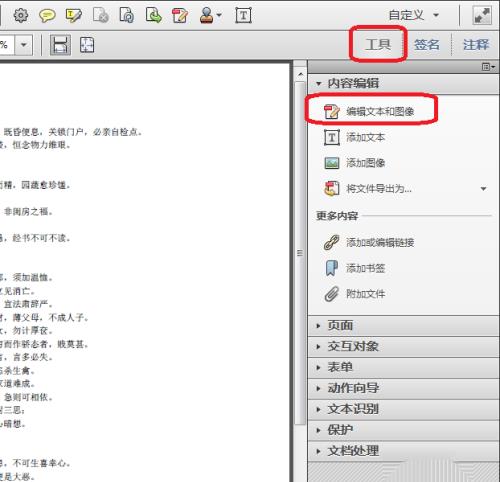
Task: Select the sticky note comment tool
Action: (x=47, y=15)
